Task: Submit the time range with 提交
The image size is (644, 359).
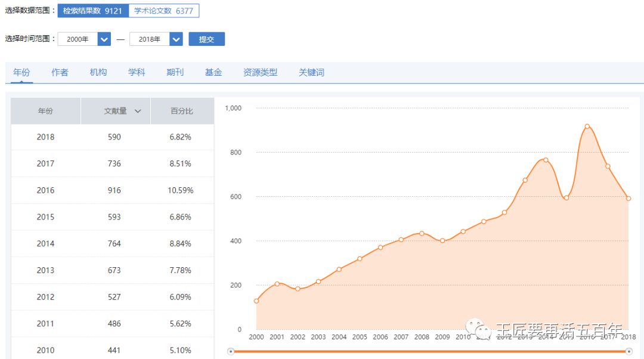Action: [206, 38]
